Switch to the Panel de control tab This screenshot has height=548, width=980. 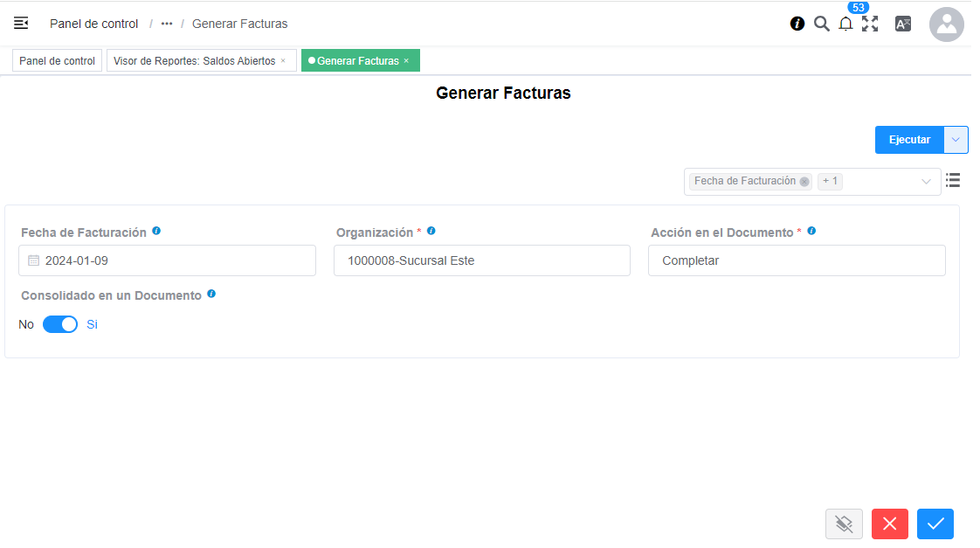pyautogui.click(x=58, y=61)
